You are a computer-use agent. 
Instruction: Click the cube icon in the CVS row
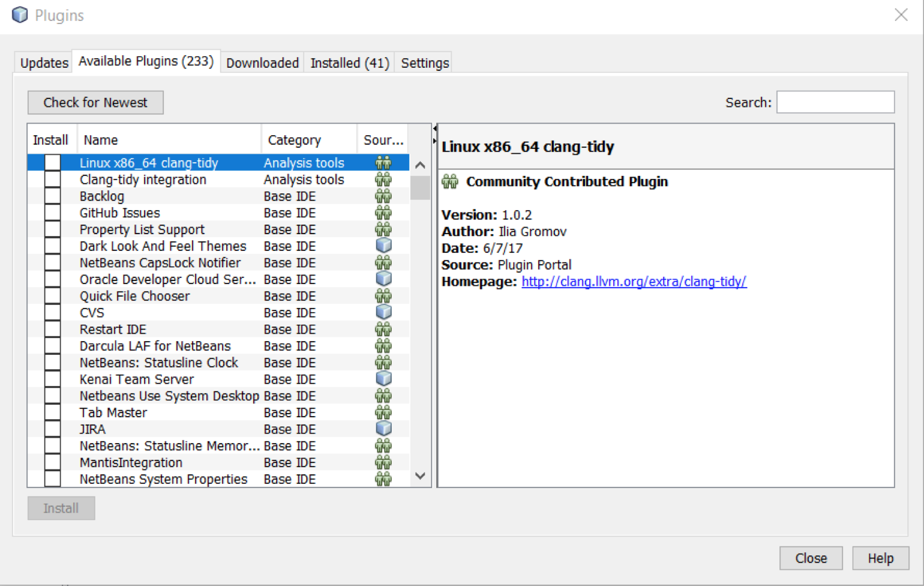click(383, 313)
